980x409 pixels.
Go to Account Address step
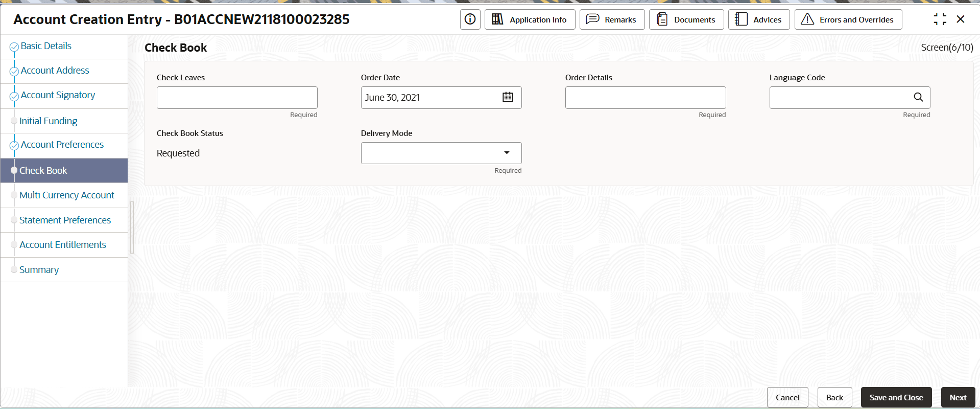coord(64,71)
